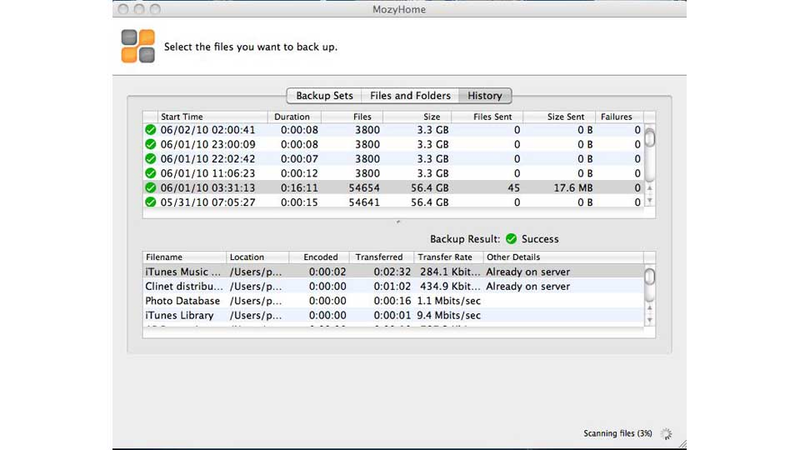Viewport: 800px width, 450px height.
Task: Sort history by Files column header
Action: (x=353, y=117)
